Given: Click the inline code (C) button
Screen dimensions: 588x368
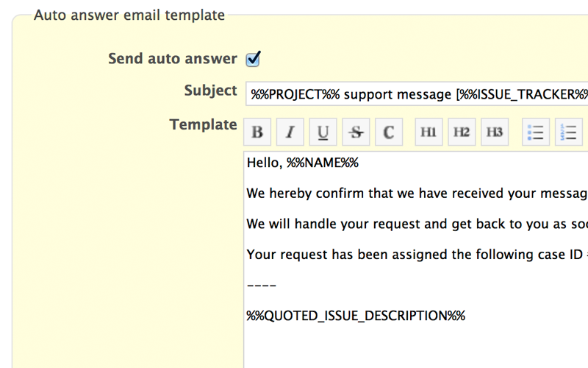Looking at the screenshot, I should [x=389, y=132].
